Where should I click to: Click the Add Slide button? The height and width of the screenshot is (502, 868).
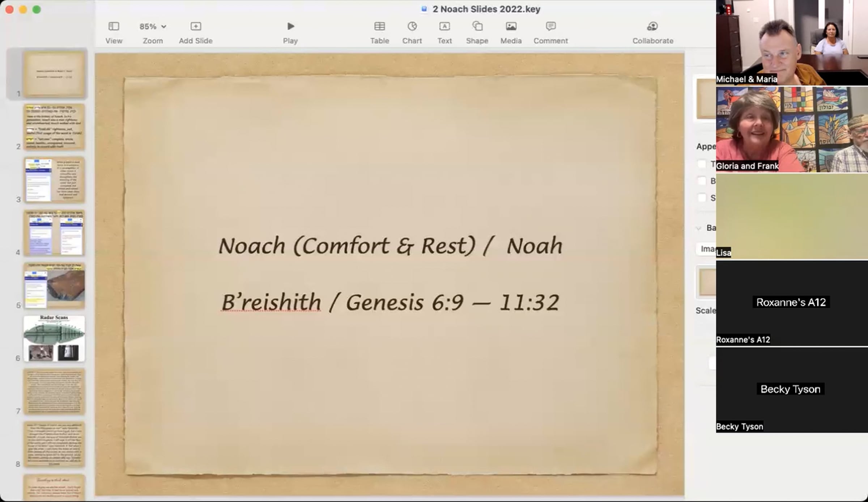click(x=196, y=26)
